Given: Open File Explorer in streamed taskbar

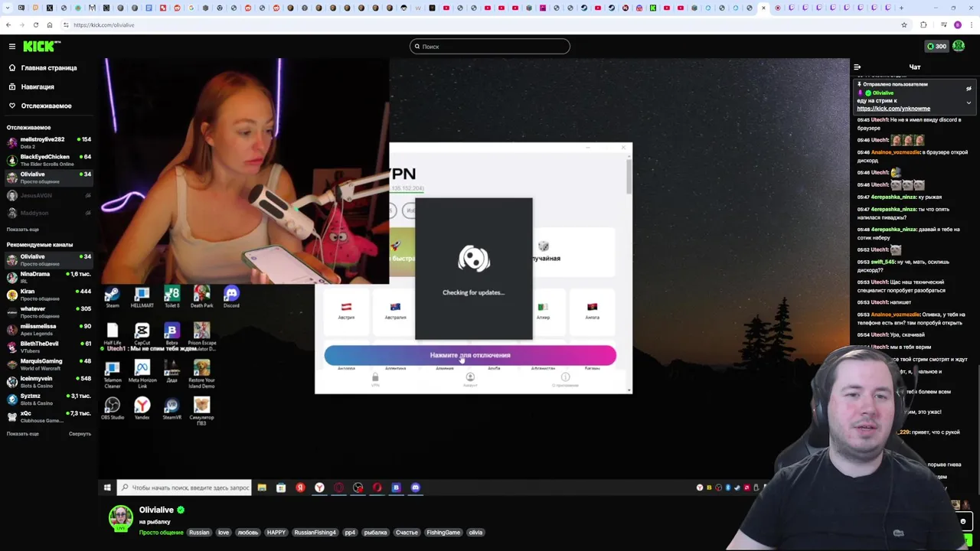Looking at the screenshot, I should [x=262, y=487].
